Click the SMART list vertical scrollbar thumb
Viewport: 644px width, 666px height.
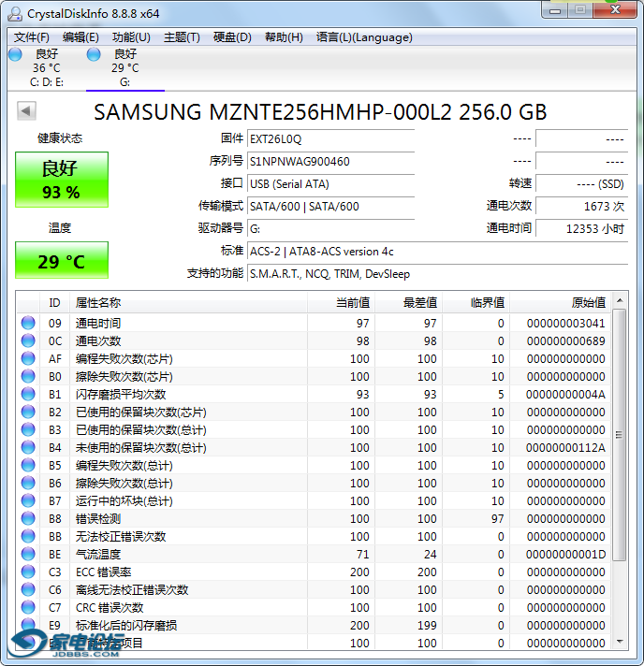(x=620, y=435)
